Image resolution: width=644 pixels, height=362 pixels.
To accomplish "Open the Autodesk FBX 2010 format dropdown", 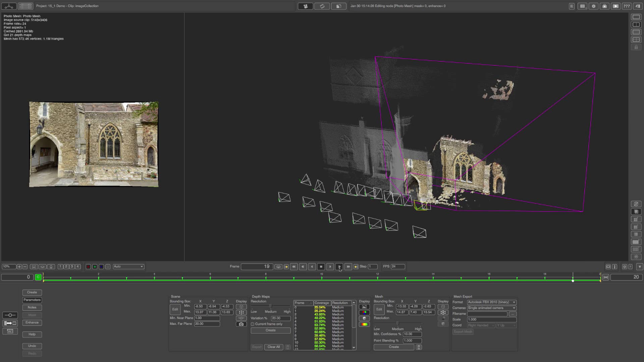I will coord(491,302).
